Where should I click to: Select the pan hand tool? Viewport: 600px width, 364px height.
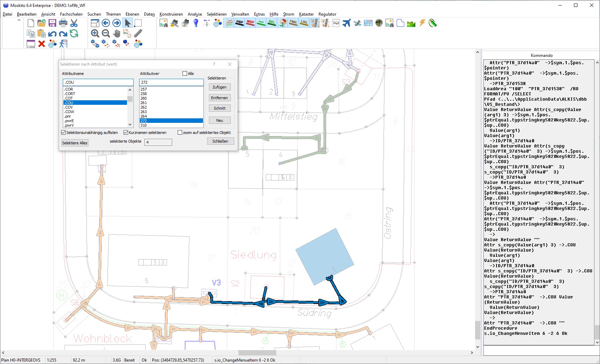(117, 33)
